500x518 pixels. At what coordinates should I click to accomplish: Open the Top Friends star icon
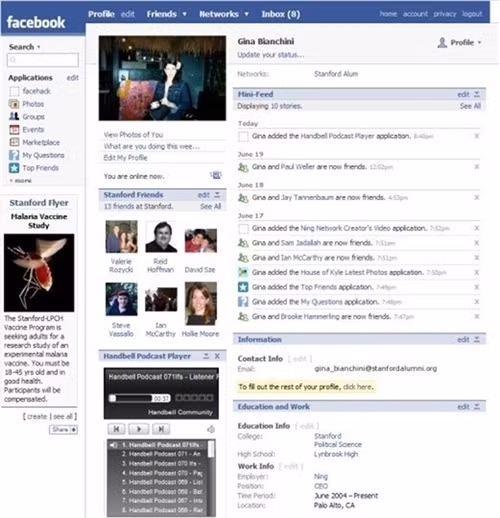click(14, 168)
